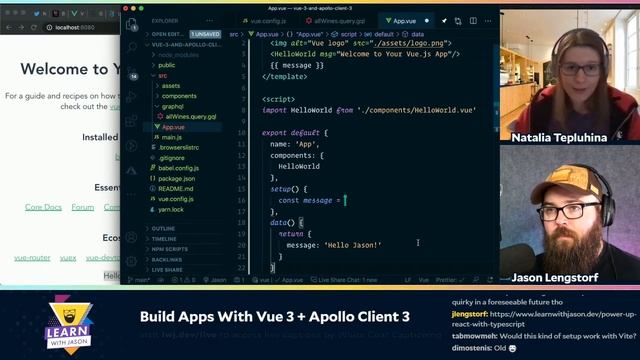Screen dimensions: 640x360
Task: Open the Search view in activity bar
Action: 131,47
